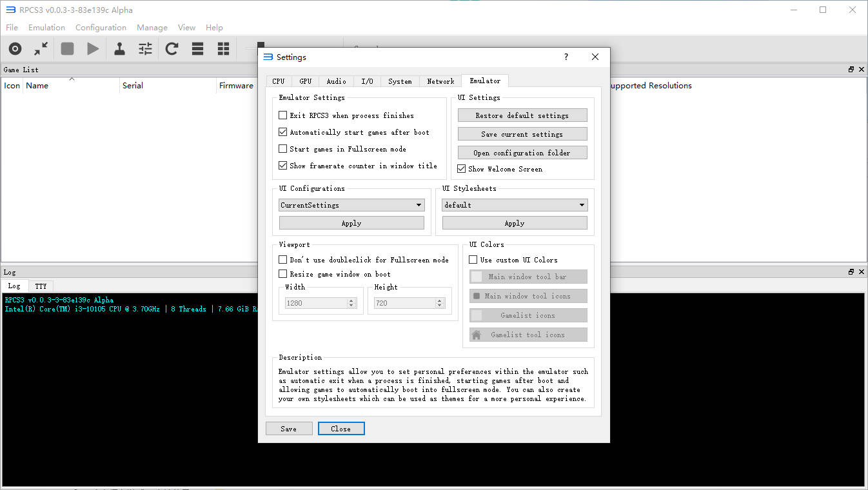Open the Help menu
The height and width of the screenshot is (490, 868).
point(214,28)
